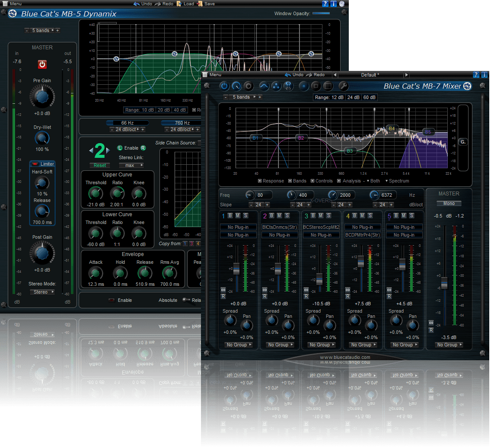Click the Save icon on the MB-5 toolbar
Viewport: 491px width, 448px height.
coord(200,3)
